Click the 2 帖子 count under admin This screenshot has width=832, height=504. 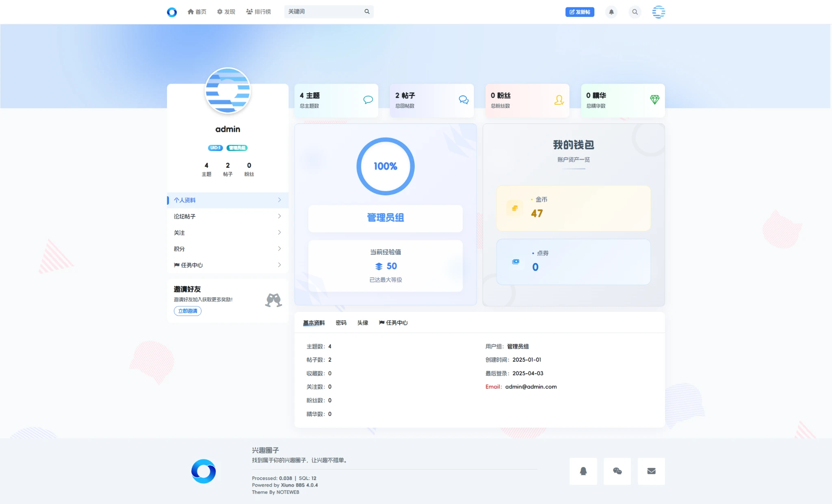[x=227, y=169]
